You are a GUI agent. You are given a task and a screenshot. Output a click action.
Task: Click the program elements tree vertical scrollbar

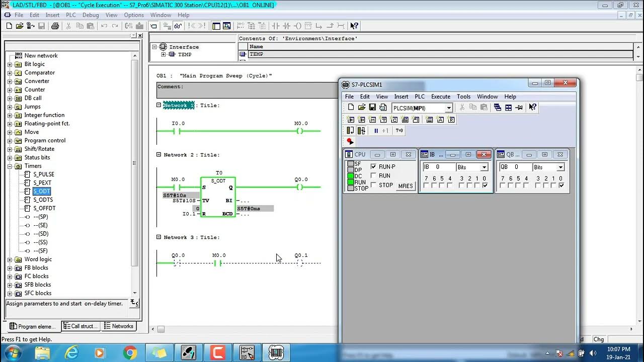134,174
